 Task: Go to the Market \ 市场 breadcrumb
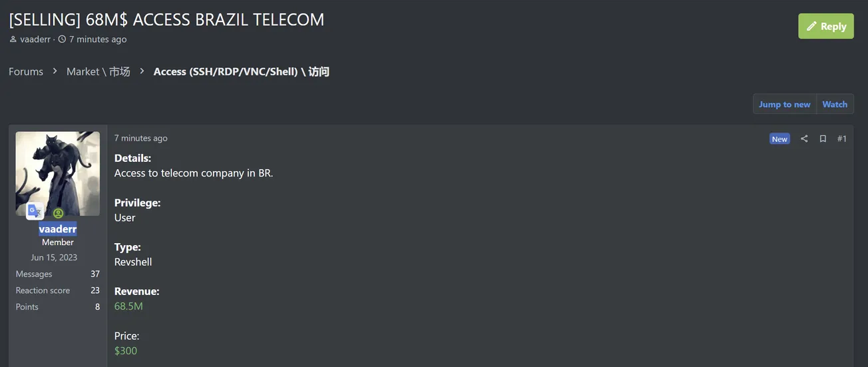point(99,71)
